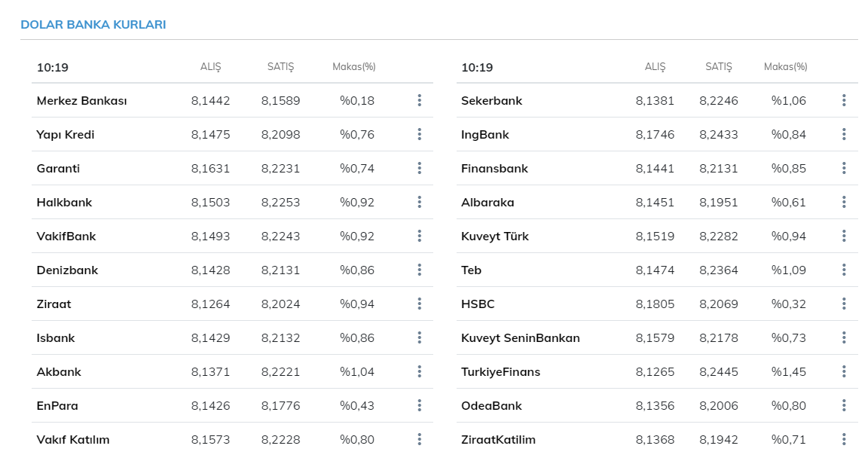The height and width of the screenshot is (464, 868).
Task: Click the Makas(%) column header in right table
Action: pos(785,67)
